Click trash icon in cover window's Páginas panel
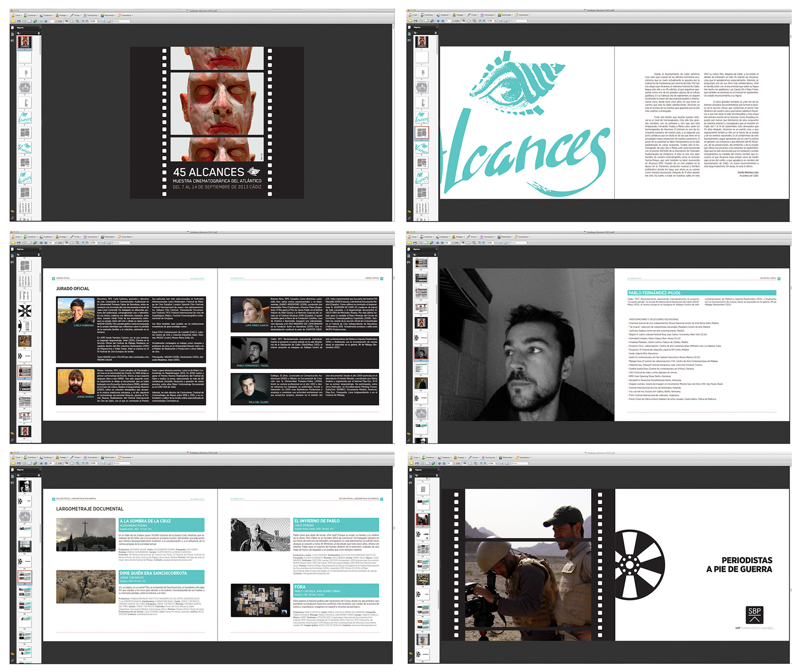Viewport: 800px width, 672px height. point(39,33)
